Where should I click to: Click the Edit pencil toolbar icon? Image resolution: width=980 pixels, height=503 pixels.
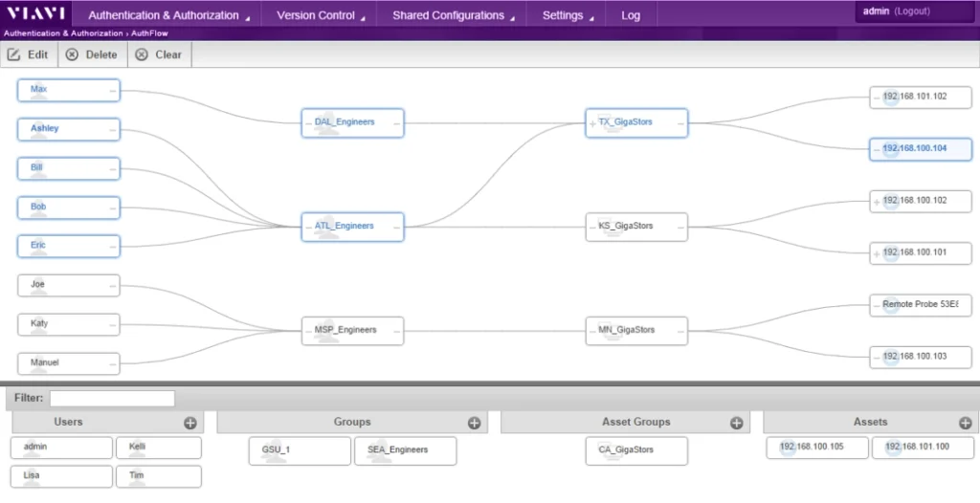click(x=14, y=55)
